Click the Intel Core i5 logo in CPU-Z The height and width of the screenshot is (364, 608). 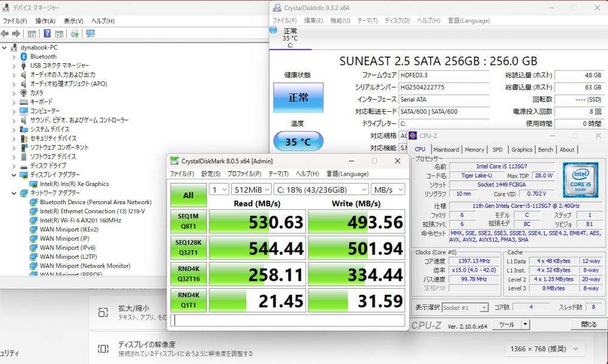tap(581, 180)
